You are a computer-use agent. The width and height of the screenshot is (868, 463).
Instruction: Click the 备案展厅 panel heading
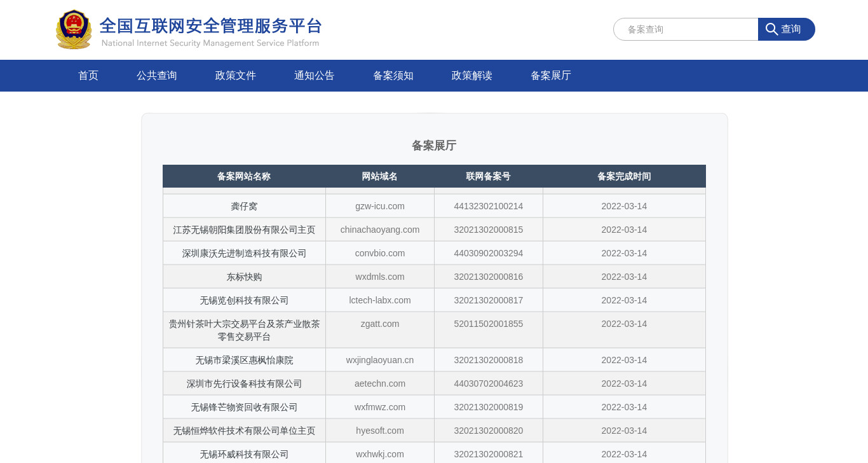click(434, 146)
